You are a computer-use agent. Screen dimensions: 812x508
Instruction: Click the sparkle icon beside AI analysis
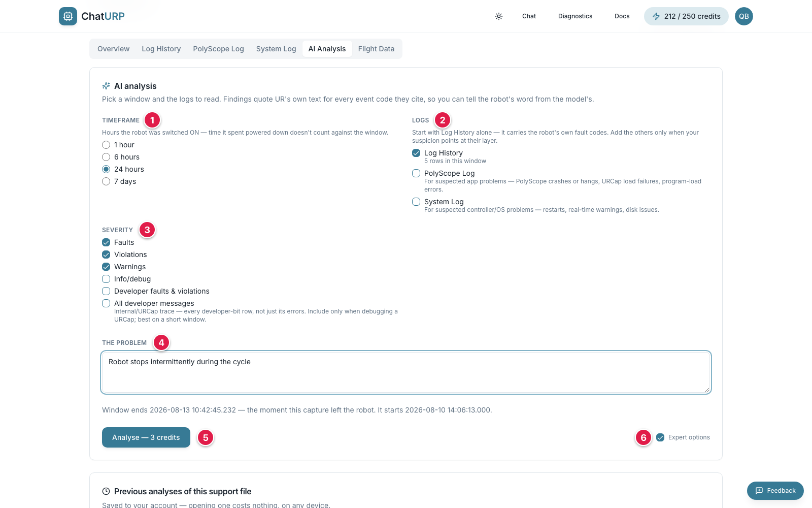[x=106, y=86]
